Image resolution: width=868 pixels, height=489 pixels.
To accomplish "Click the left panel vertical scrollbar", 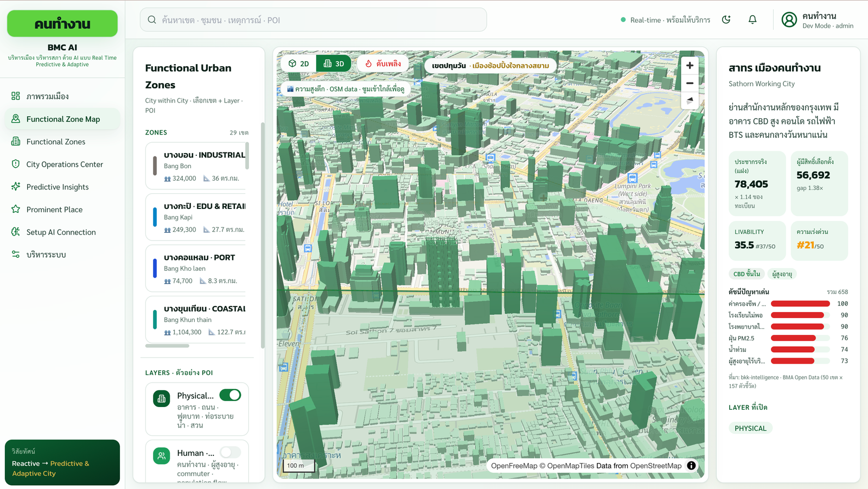I will click(263, 234).
